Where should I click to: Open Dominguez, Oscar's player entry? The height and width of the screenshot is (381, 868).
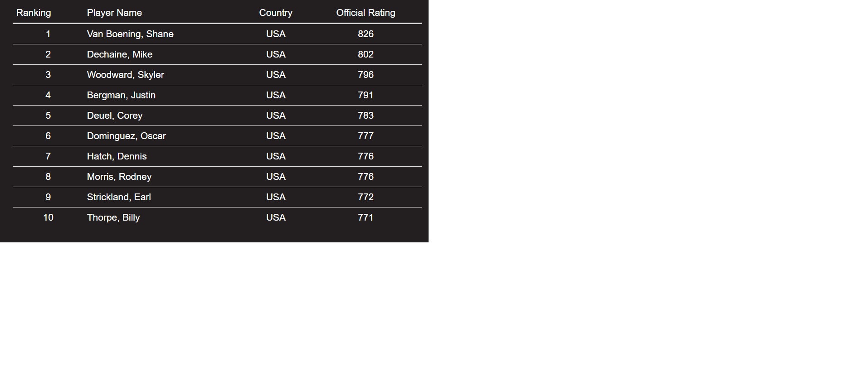point(127,136)
